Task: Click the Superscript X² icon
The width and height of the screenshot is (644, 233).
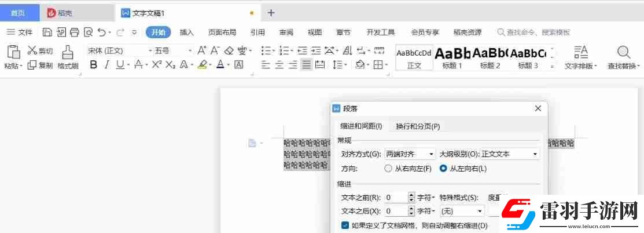Action: [156, 65]
